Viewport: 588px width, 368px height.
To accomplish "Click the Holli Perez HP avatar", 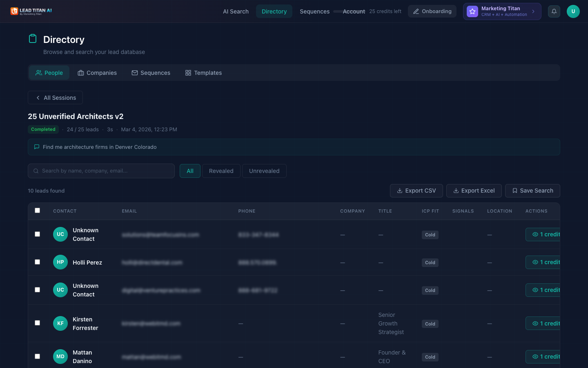I will coord(60,262).
